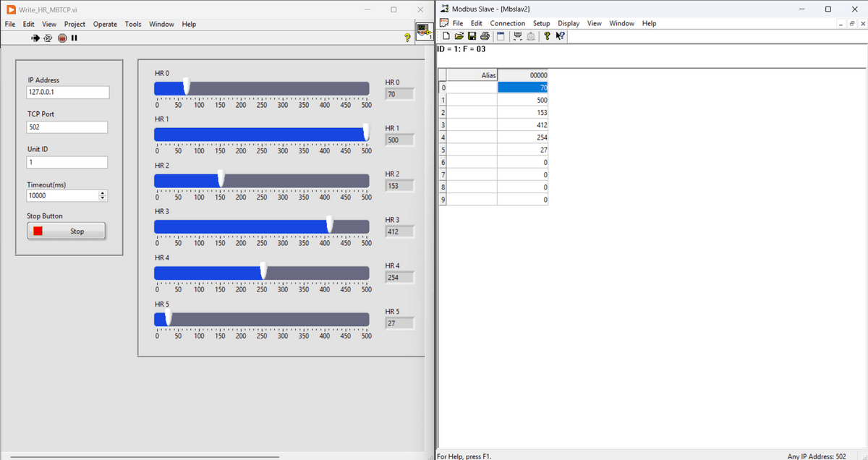Click the HR 5 numeric indicator showing 27

click(x=399, y=323)
